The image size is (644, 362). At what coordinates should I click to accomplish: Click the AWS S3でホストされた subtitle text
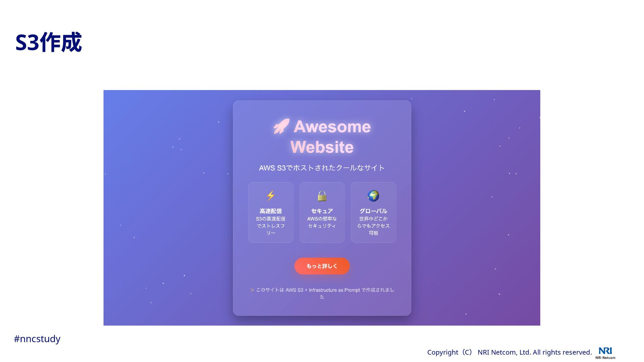click(x=322, y=168)
